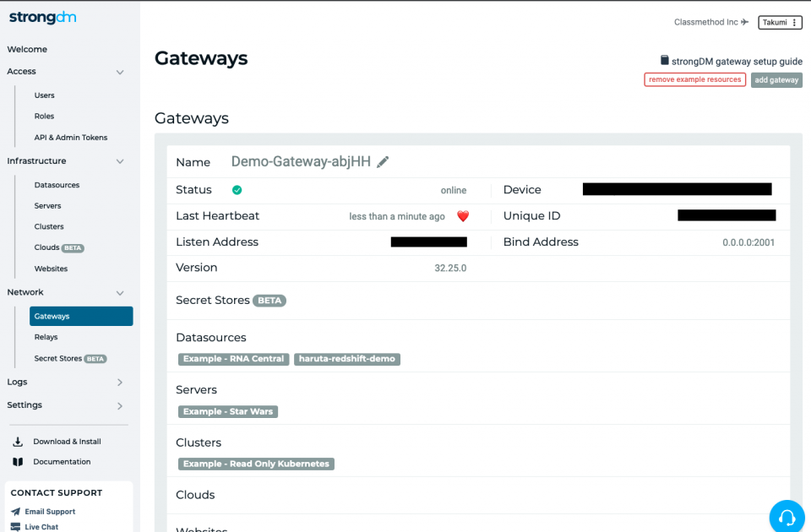Click the Demo-Gateway-abjHH gateway name
The image size is (811, 532).
tap(301, 162)
